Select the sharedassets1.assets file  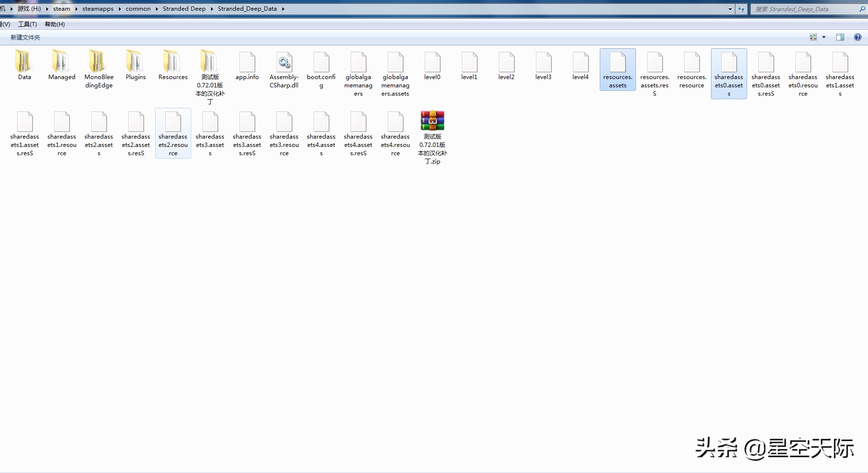click(840, 73)
